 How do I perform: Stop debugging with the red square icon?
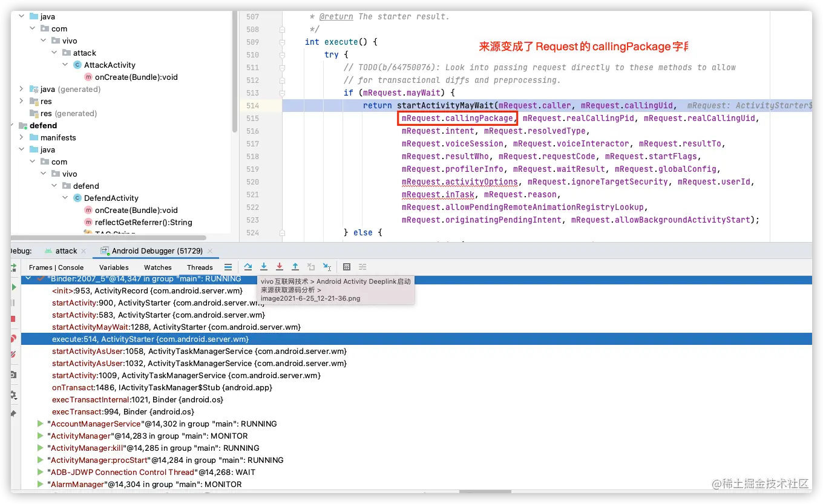13,319
